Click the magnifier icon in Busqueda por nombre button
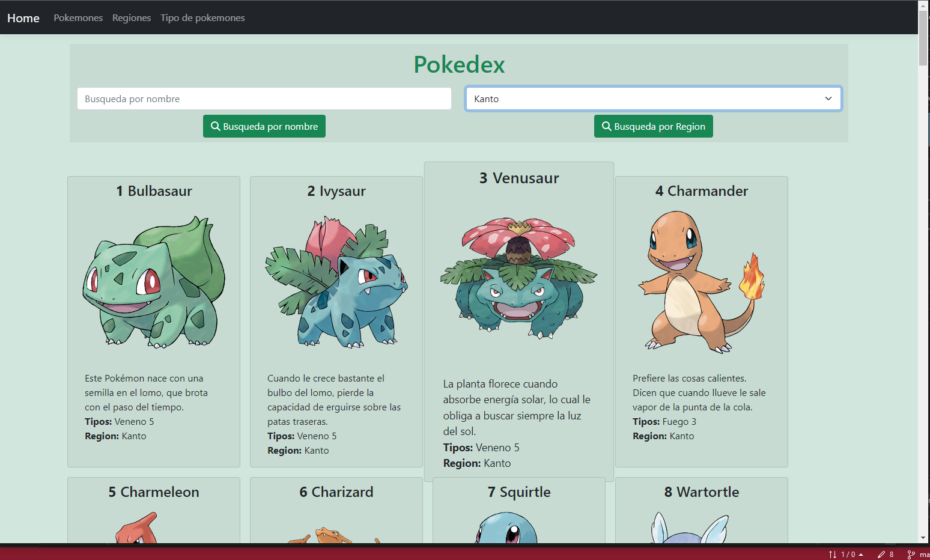930x560 pixels. click(x=215, y=126)
